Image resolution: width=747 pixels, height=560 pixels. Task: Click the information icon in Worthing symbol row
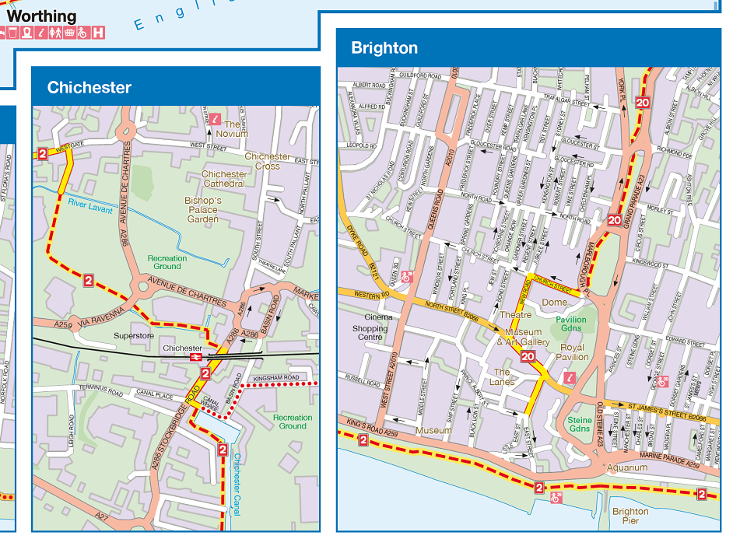40,33
